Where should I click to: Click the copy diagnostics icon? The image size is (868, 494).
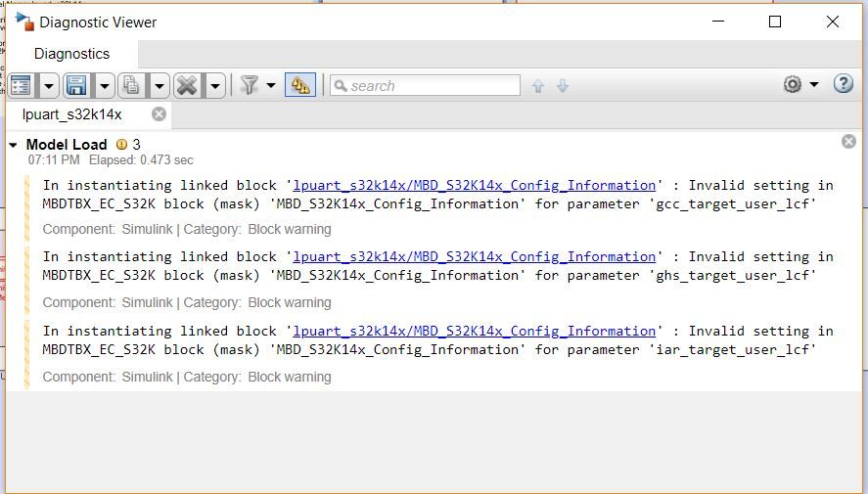(x=132, y=86)
